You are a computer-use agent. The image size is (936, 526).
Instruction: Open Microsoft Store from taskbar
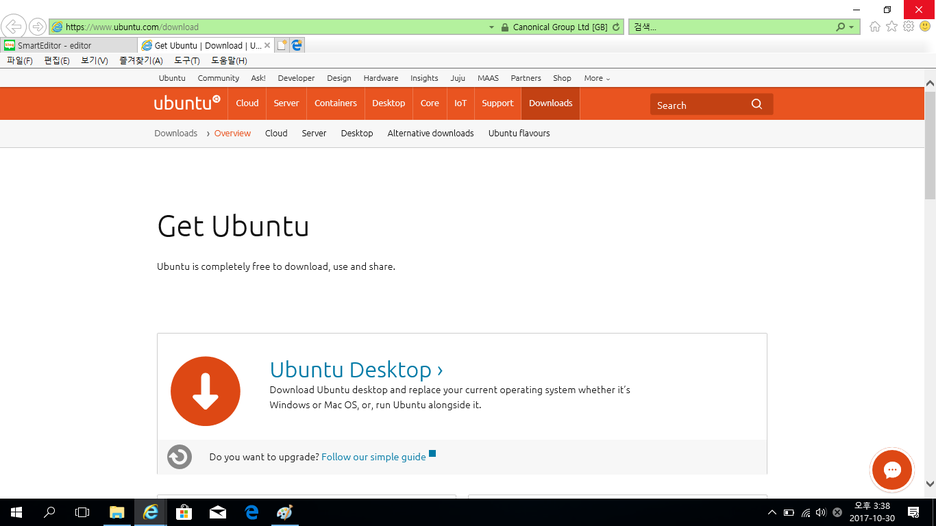[184, 512]
